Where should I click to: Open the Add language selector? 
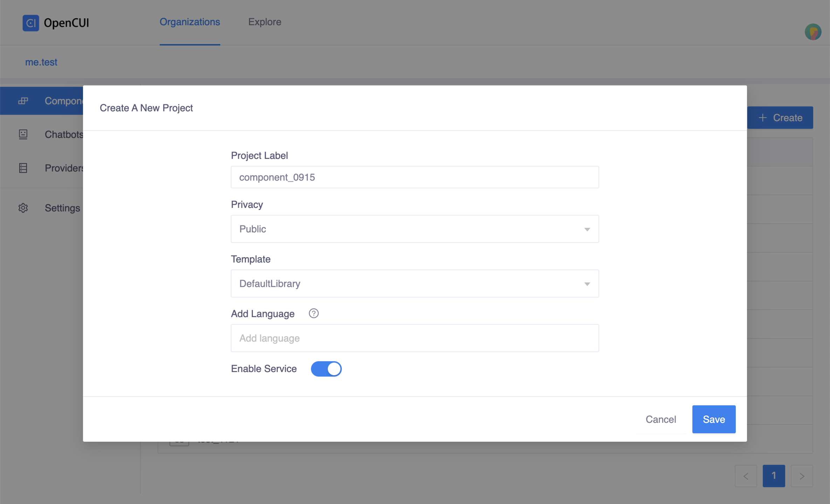pos(415,338)
